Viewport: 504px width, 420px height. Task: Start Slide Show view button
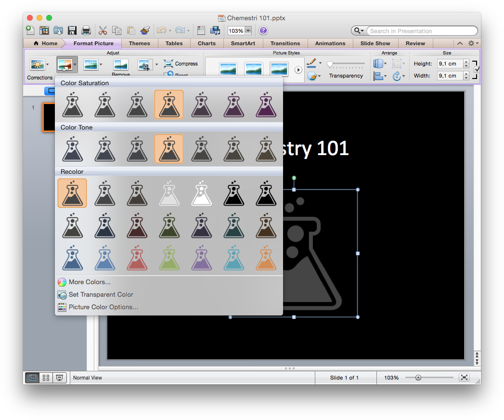60,378
